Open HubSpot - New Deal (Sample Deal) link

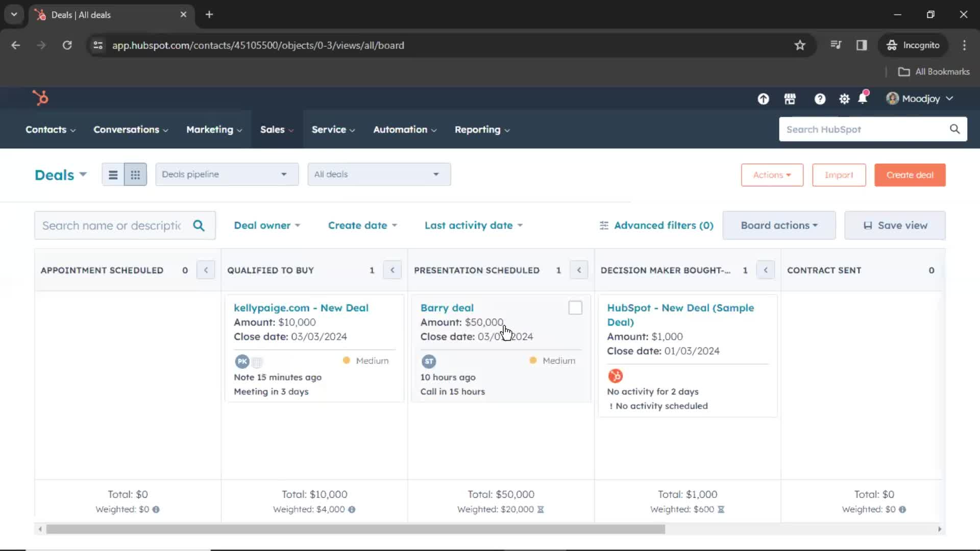coord(680,315)
